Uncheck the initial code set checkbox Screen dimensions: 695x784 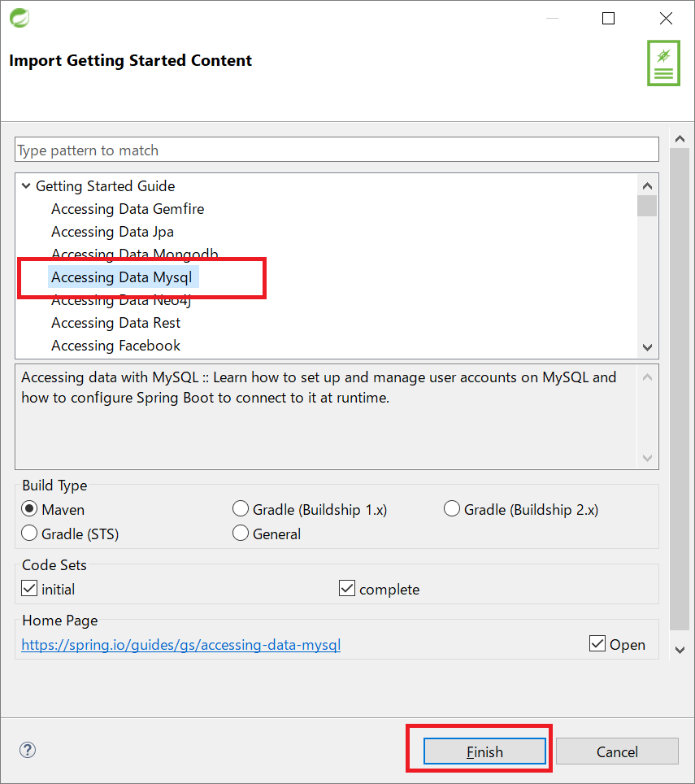click(30, 589)
